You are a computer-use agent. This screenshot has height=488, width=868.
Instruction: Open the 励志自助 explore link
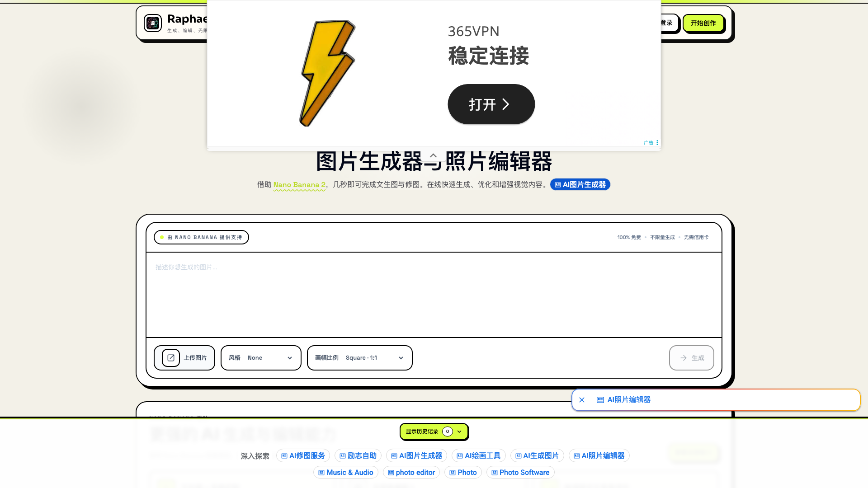358,456
